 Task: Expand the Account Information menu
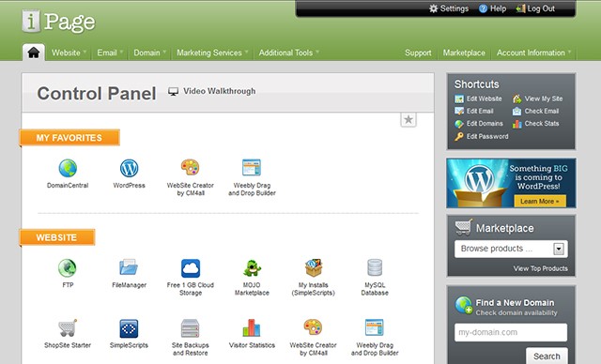pos(533,53)
